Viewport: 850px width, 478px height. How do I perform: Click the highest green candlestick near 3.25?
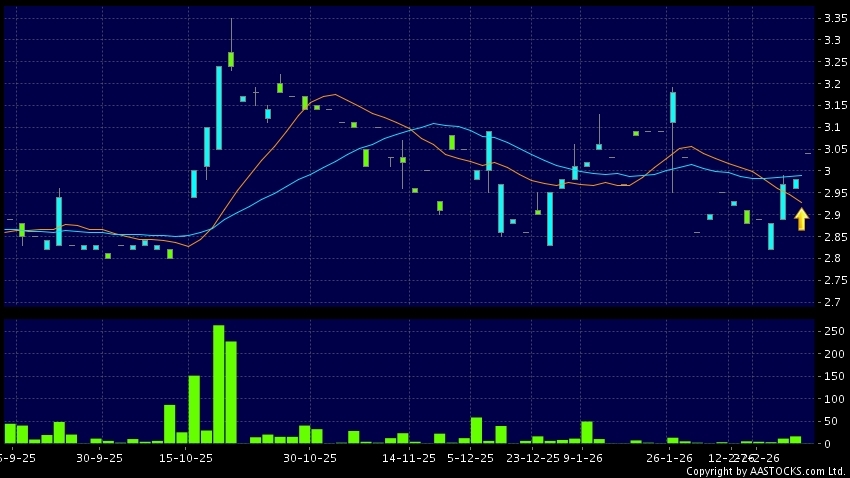(231, 59)
